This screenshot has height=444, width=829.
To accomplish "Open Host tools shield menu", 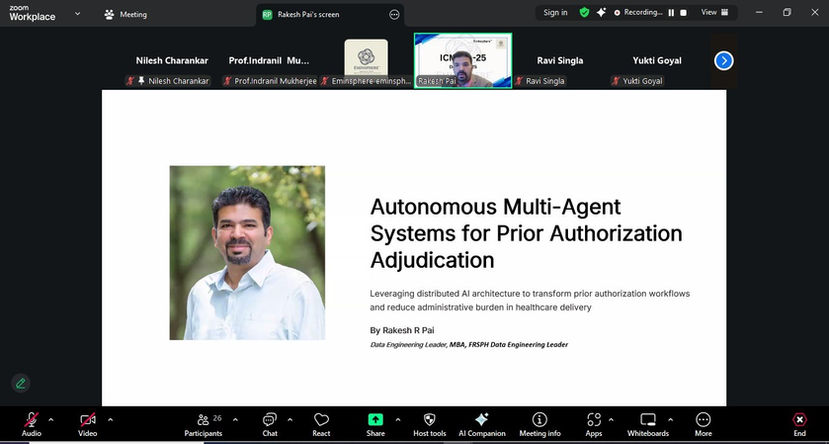I will tap(429, 424).
